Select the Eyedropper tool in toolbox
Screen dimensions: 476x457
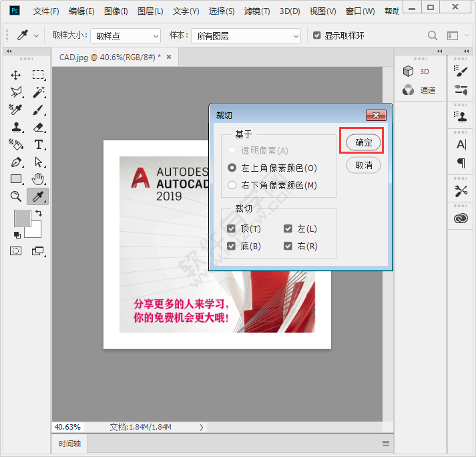pos(38,196)
